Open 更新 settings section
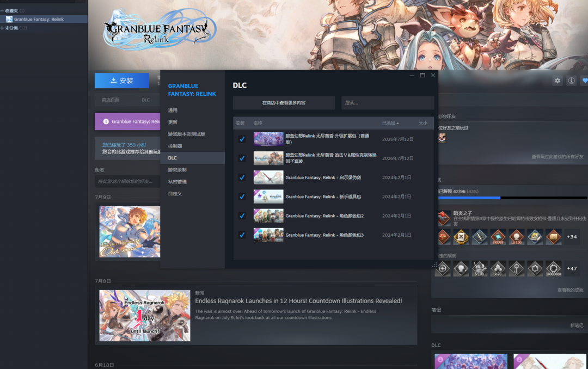 coord(193,122)
